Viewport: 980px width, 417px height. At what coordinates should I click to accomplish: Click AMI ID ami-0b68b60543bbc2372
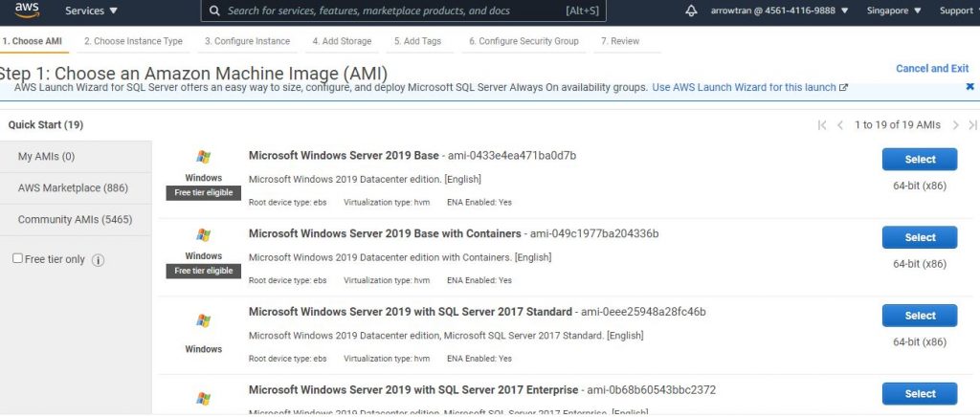(x=651, y=389)
